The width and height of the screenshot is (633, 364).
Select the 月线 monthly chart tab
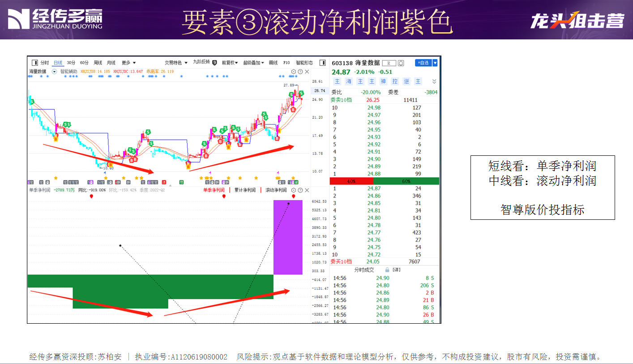click(x=111, y=63)
